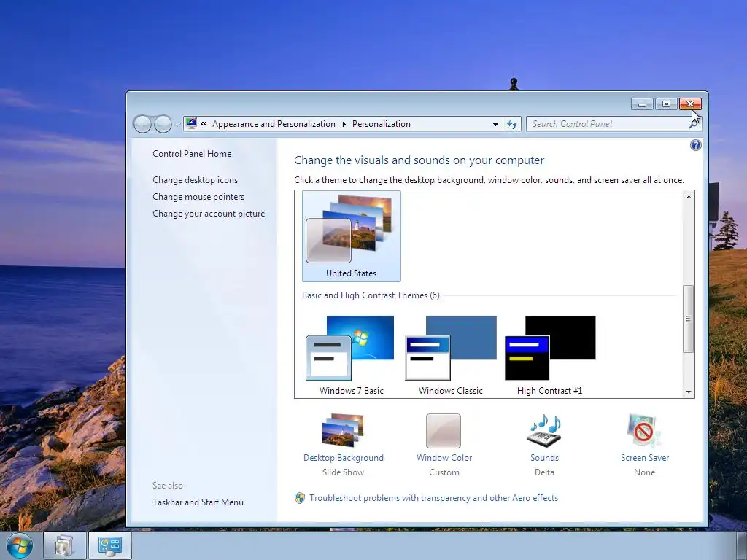Click the shield icon beside Troubleshoot link

click(x=300, y=498)
